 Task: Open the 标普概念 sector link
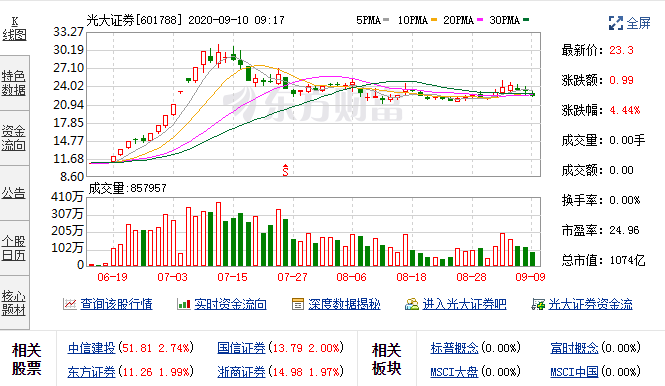pos(454,348)
